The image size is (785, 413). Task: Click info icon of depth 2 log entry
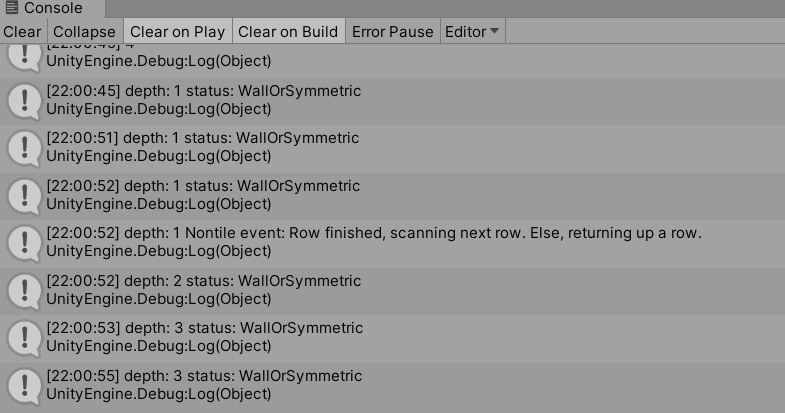[24, 291]
